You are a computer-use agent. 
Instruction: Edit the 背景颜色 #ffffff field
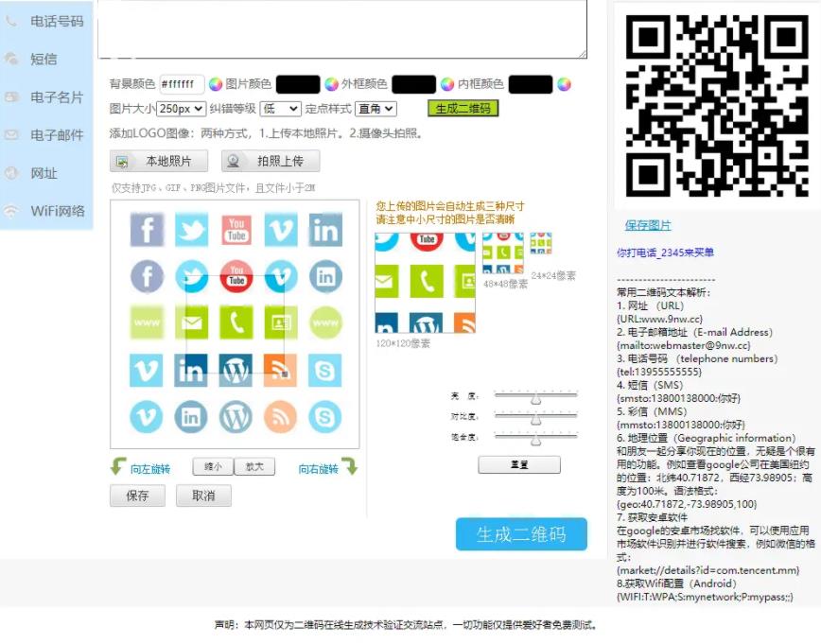(x=182, y=84)
